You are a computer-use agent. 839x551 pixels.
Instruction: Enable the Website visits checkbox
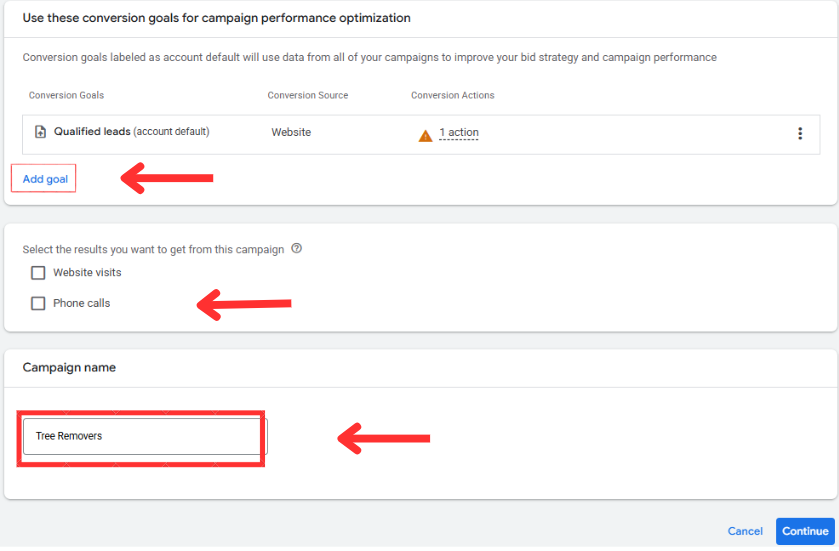pos(38,273)
